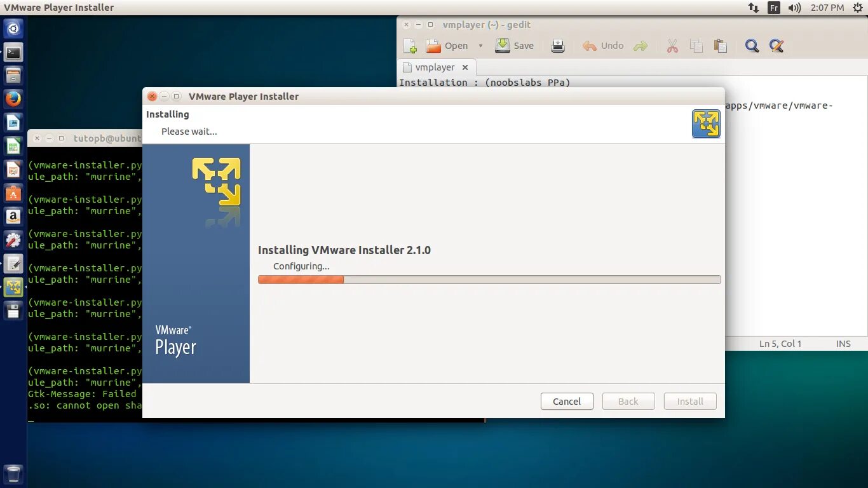This screenshot has height=488, width=868.
Task: Click 'Installing VMware Installer 2.1.0' heading
Action: (344, 250)
